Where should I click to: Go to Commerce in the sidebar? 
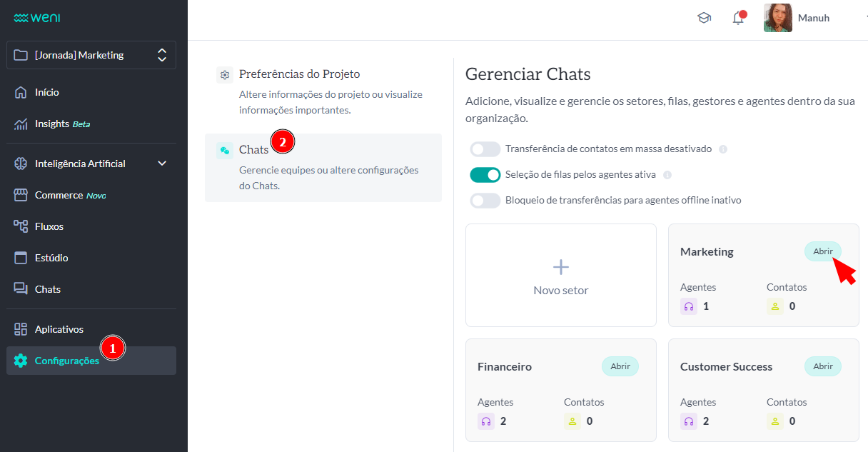point(59,195)
